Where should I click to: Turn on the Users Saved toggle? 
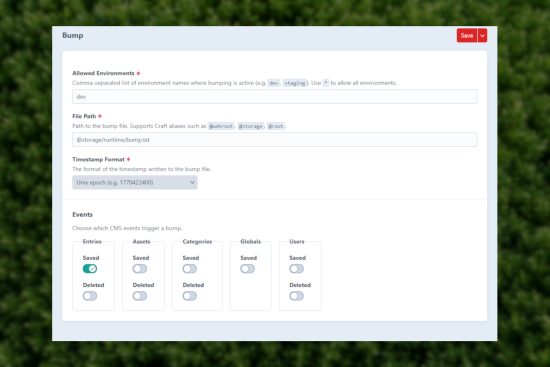297,269
